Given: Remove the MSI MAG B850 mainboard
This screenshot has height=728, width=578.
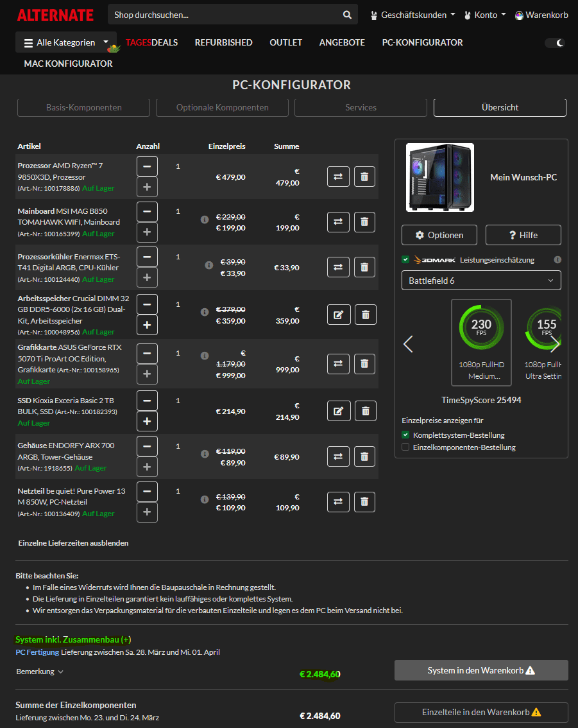Looking at the screenshot, I should click(x=364, y=222).
